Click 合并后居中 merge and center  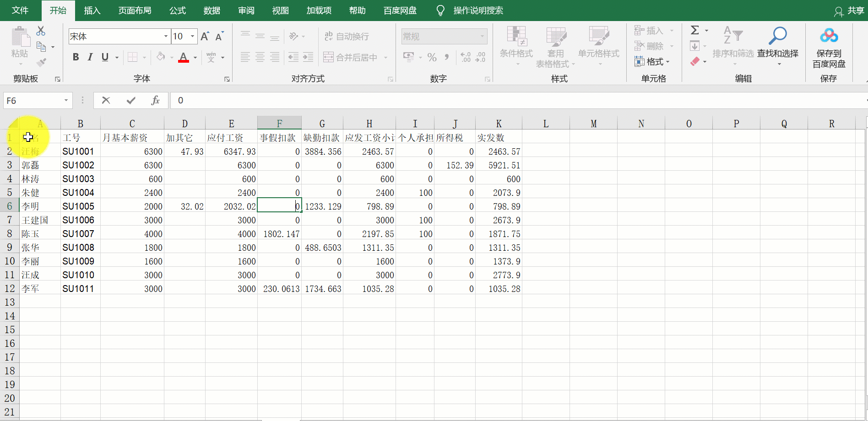[x=350, y=57]
